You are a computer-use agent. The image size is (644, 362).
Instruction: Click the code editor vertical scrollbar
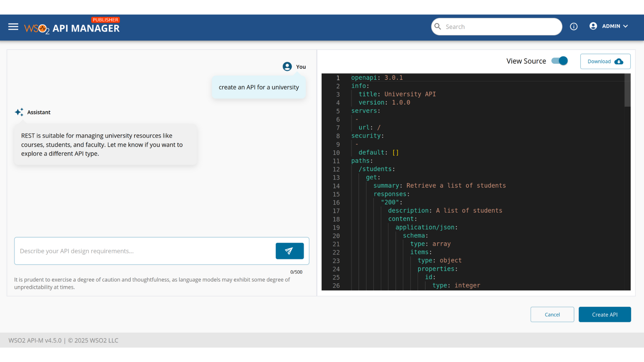(x=627, y=90)
